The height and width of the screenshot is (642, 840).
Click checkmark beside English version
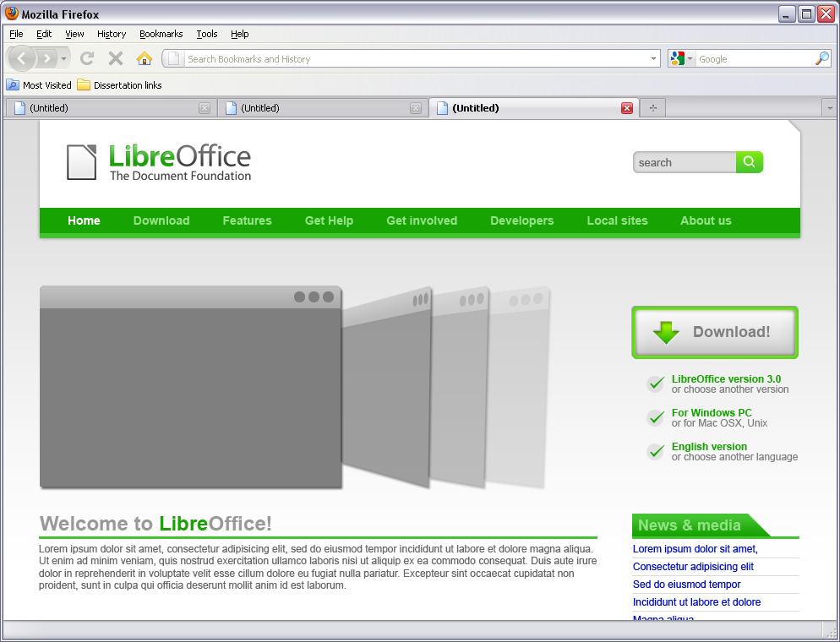pyautogui.click(x=655, y=451)
